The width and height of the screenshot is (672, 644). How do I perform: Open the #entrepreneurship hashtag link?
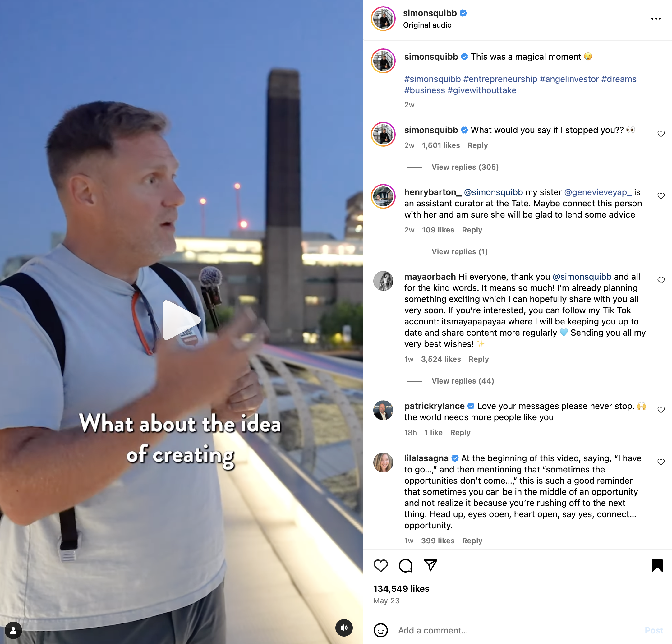tap(500, 79)
